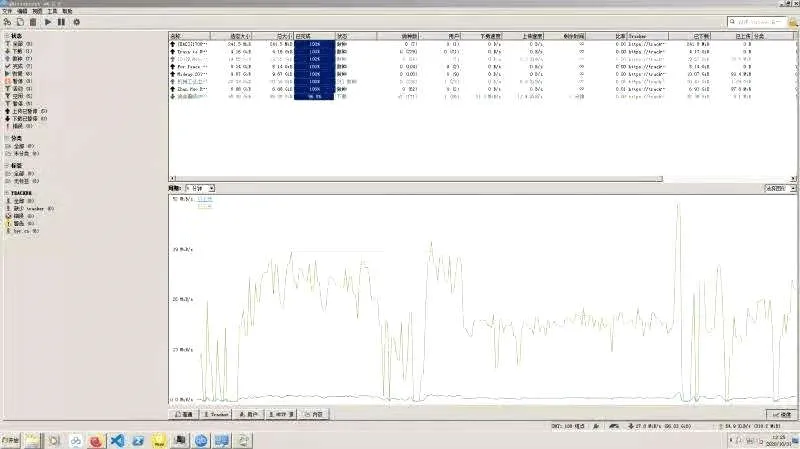Collapse the 状态 section header in sidebar
The width and height of the screenshot is (800, 449).
coord(4,36)
